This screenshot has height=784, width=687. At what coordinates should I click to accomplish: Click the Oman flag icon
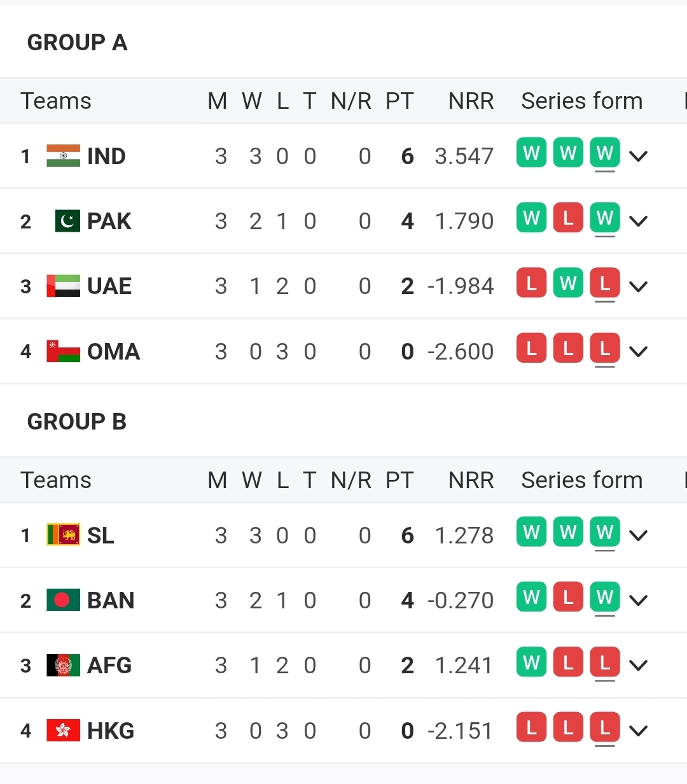(x=63, y=351)
